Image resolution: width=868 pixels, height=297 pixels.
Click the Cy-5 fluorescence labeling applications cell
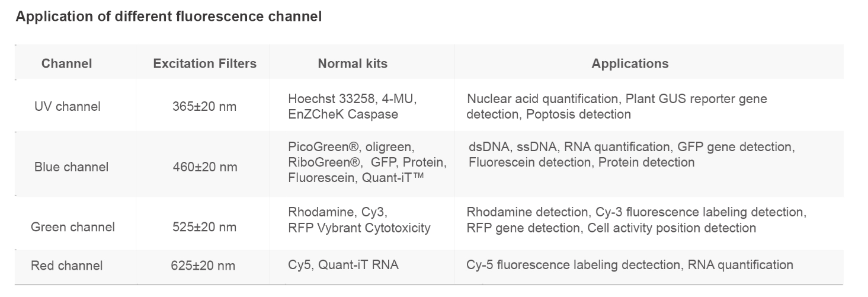tap(629, 265)
